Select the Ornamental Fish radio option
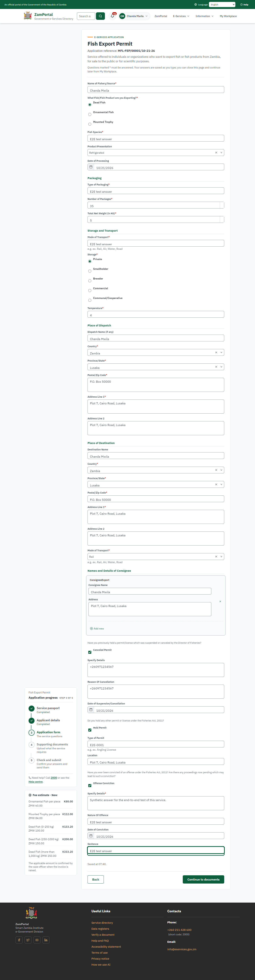The width and height of the screenshot is (255, 980). [90, 115]
